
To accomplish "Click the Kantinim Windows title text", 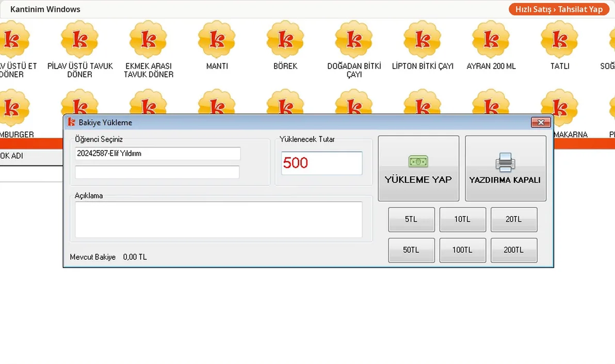I will point(45,9).
